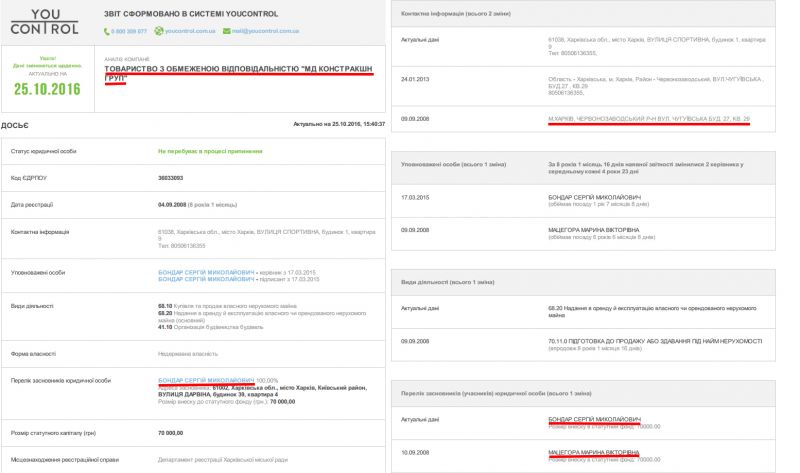Screen dimensions: 800x473
Task: Click the underlined 09.09.2008 Kharkiv address
Action: [x=649, y=119]
